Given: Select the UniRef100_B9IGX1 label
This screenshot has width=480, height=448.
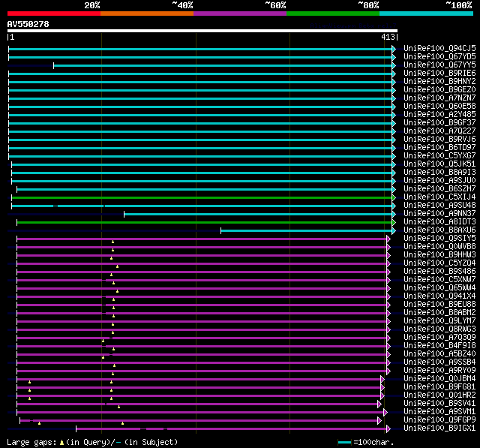Looking at the screenshot, I should point(439,428).
